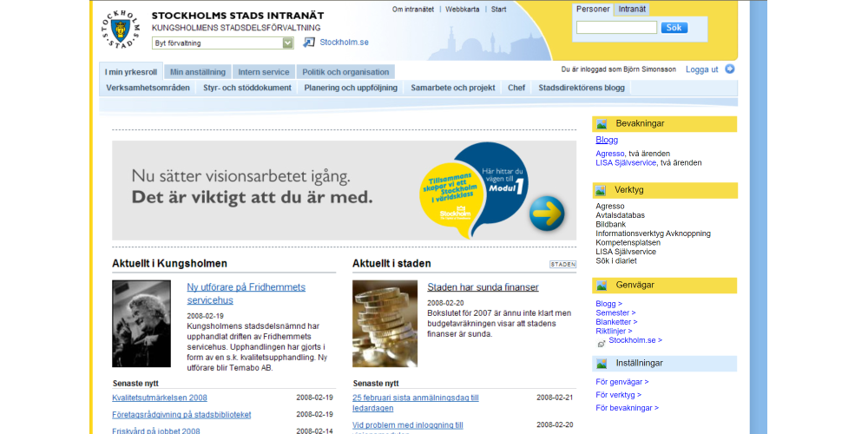
Task: Open the Verksamhetsområden submenu item
Action: 148,88
